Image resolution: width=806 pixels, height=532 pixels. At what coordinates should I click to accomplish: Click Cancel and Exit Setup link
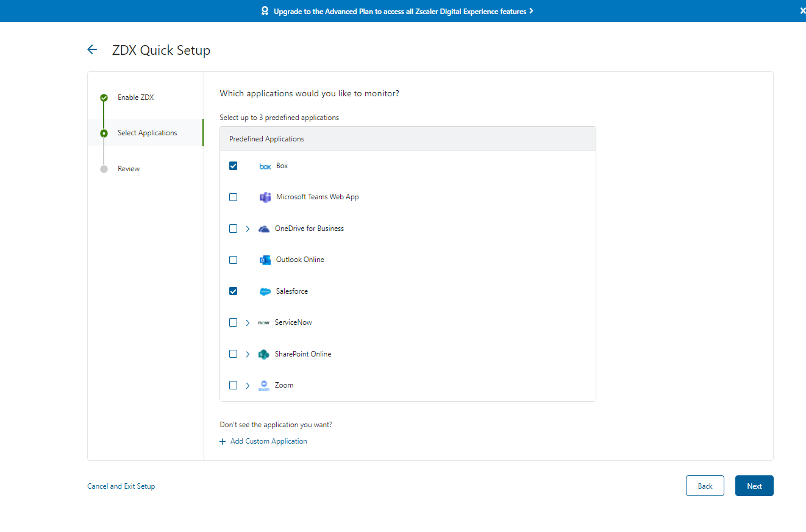121,486
